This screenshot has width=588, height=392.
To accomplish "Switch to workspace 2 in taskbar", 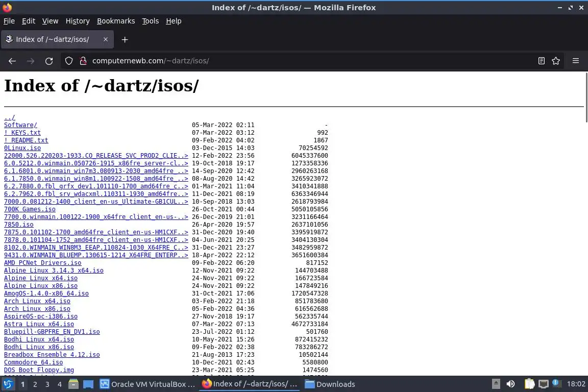I will 35,384.
